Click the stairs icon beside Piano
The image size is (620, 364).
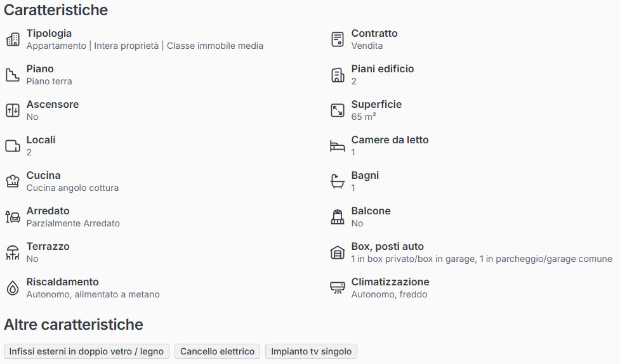pyautogui.click(x=13, y=75)
